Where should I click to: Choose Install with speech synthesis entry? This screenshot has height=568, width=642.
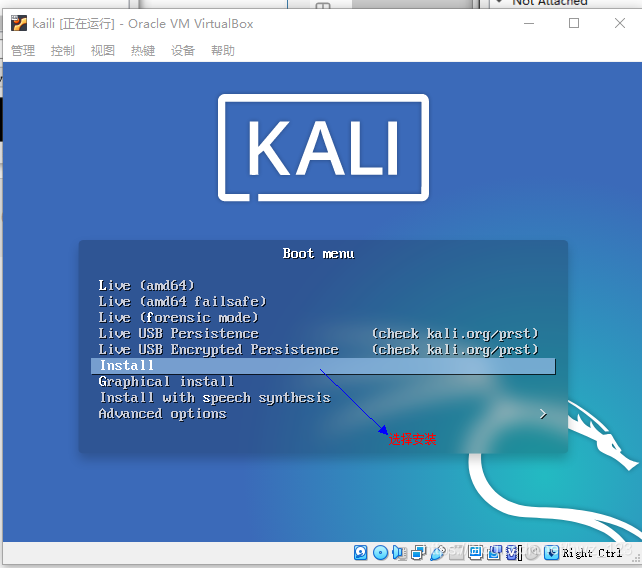coord(215,398)
